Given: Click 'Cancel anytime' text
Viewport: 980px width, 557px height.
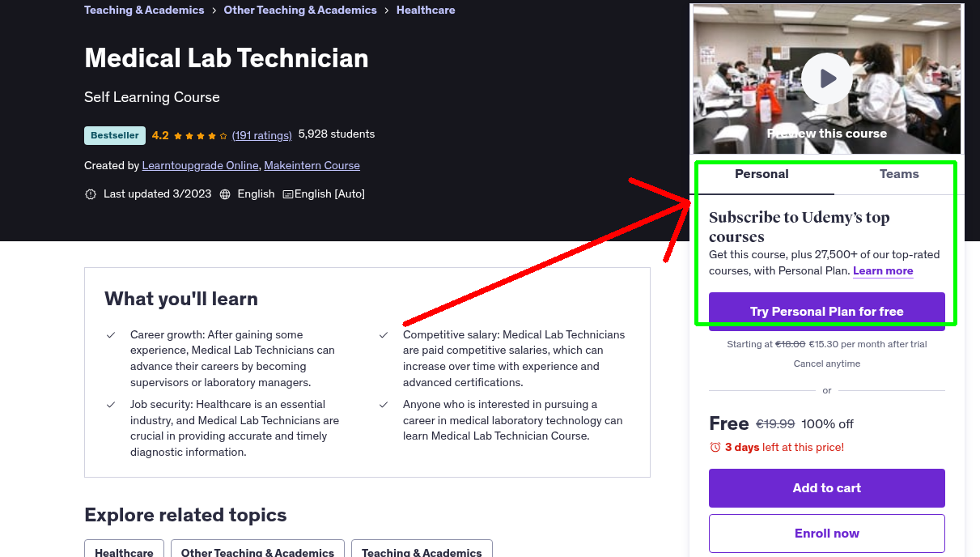Looking at the screenshot, I should pyautogui.click(x=827, y=364).
